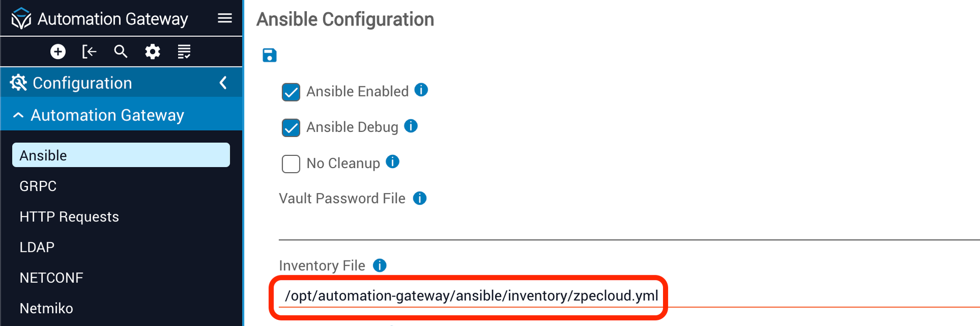The height and width of the screenshot is (326, 980).
Task: Enable the No Cleanup checkbox
Action: tap(291, 164)
